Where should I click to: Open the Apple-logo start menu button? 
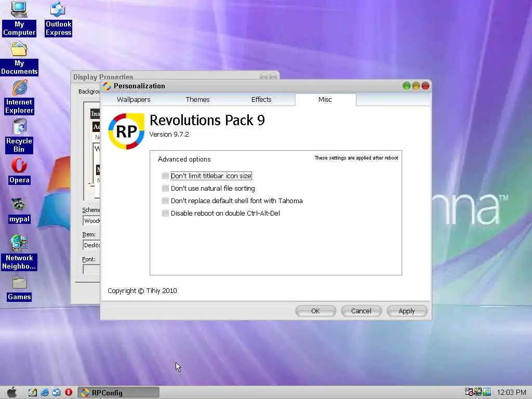point(12,392)
